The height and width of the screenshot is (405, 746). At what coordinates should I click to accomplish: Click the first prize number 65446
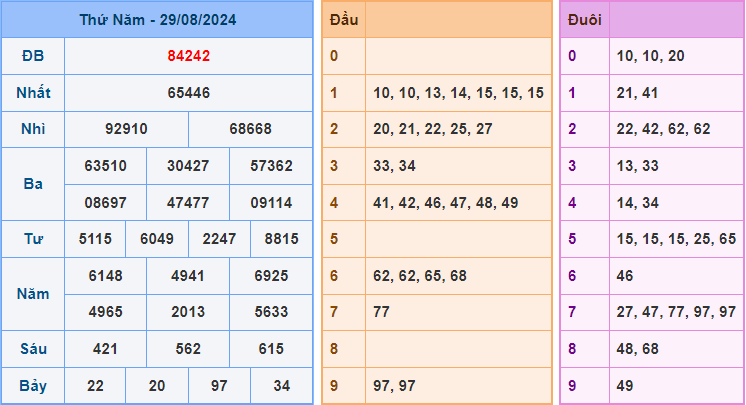click(188, 93)
